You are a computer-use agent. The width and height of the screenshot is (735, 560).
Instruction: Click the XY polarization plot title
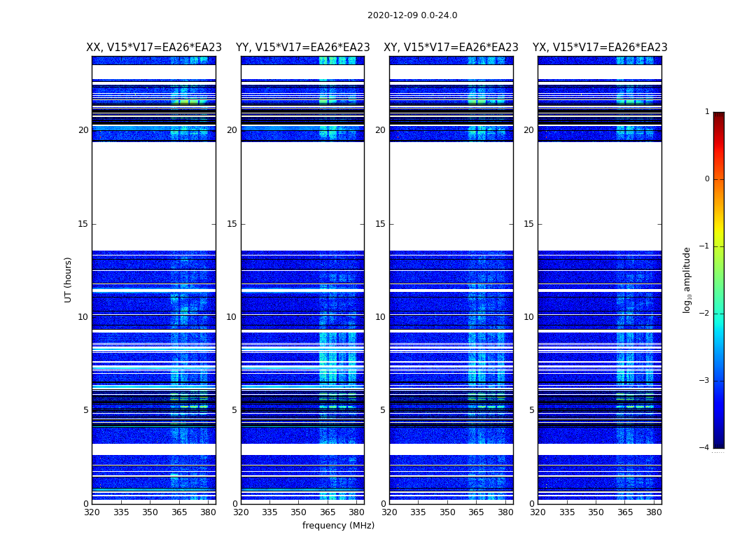[x=451, y=48]
